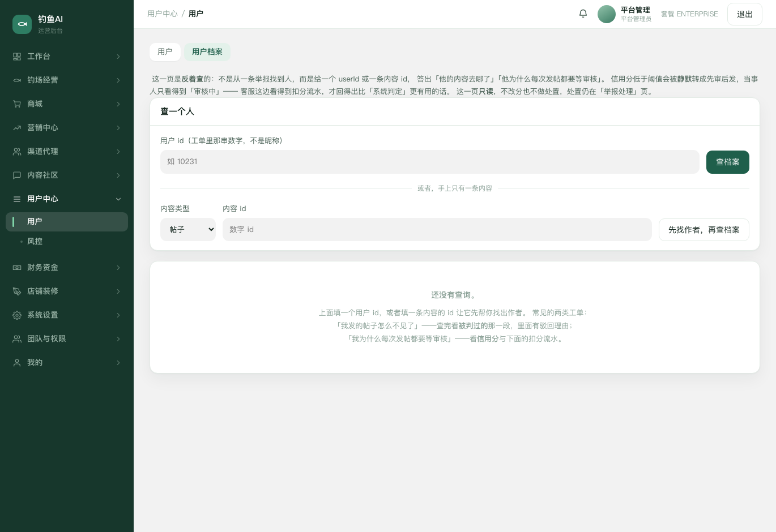The image size is (776, 532).
Task: Click the 钓鱼AI fish logo icon
Action: click(22, 24)
